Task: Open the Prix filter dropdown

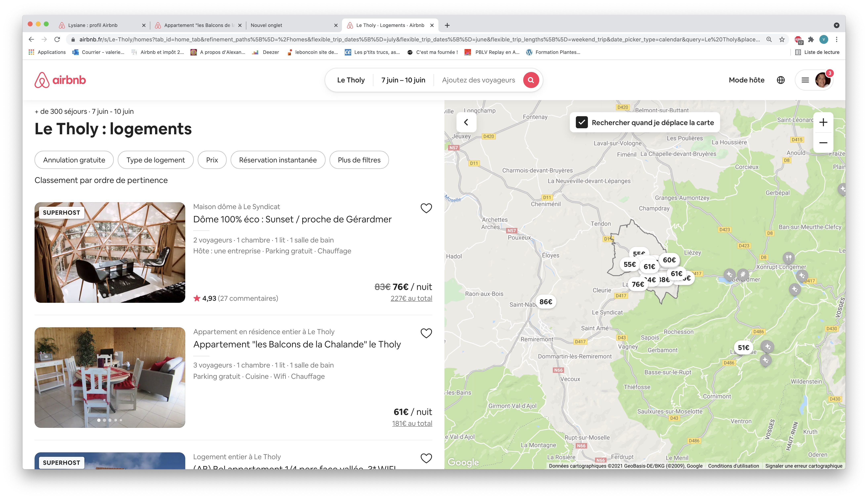Action: pos(212,160)
